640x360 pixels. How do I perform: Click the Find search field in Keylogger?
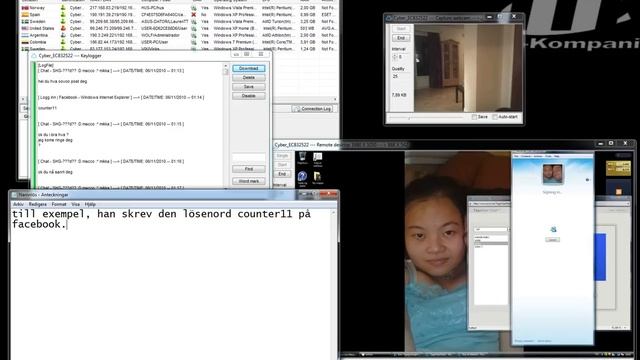[249, 158]
